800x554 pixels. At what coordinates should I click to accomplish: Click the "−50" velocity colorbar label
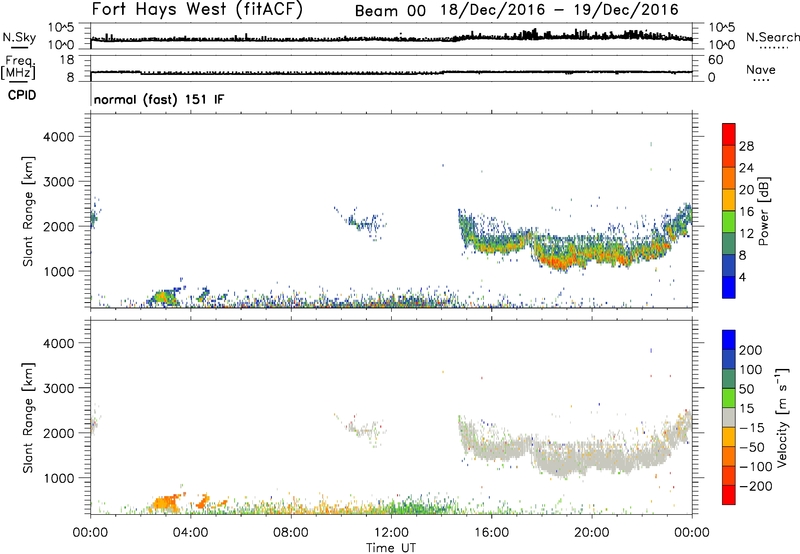[x=752, y=447]
